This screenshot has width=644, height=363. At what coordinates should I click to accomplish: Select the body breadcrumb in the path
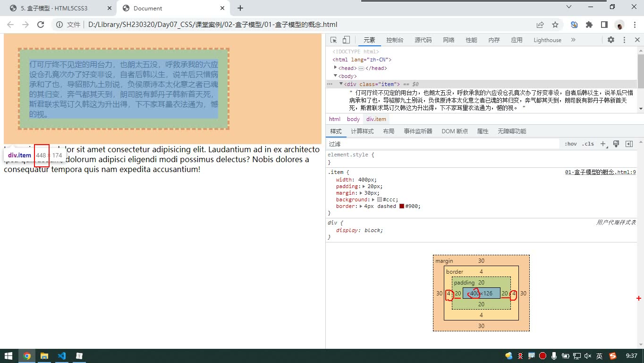[x=353, y=119]
